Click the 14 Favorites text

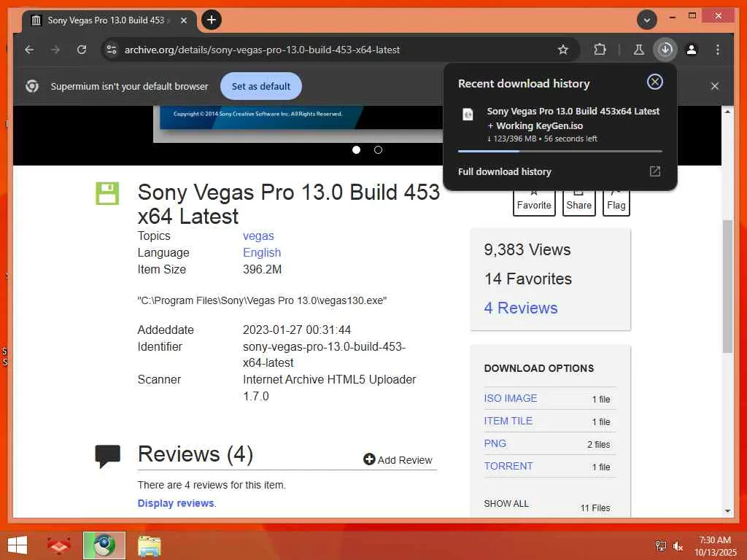528,279
